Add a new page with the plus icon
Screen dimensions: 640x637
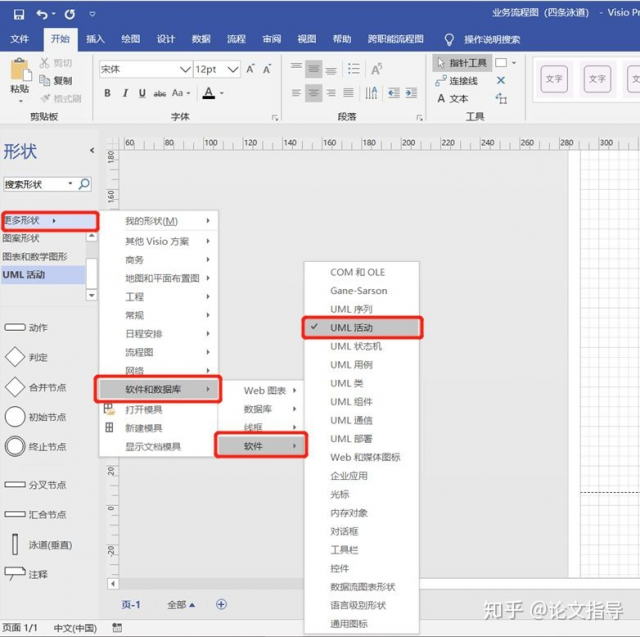221,604
